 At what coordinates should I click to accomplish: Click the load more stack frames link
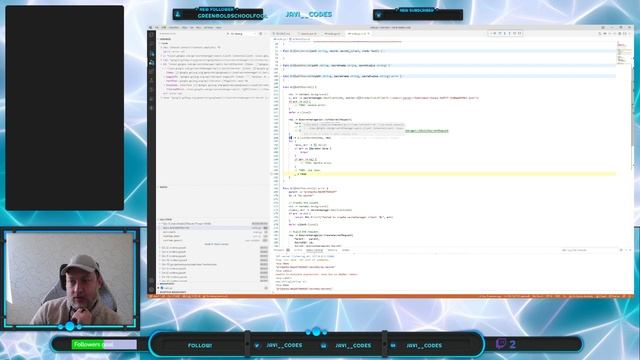[216, 244]
